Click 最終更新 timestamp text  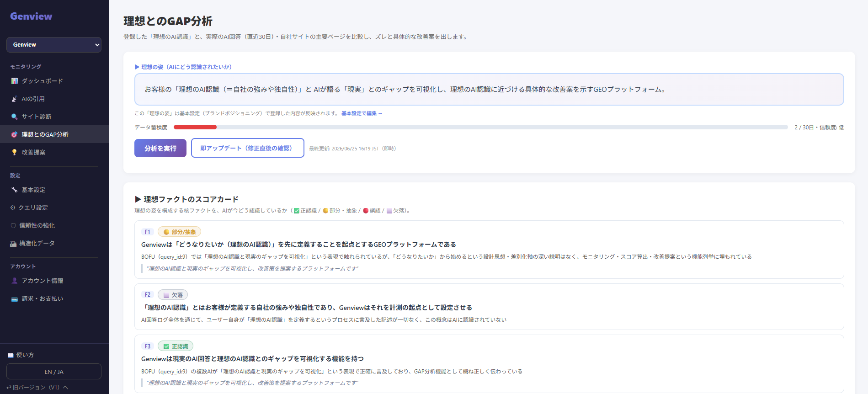[x=352, y=149]
